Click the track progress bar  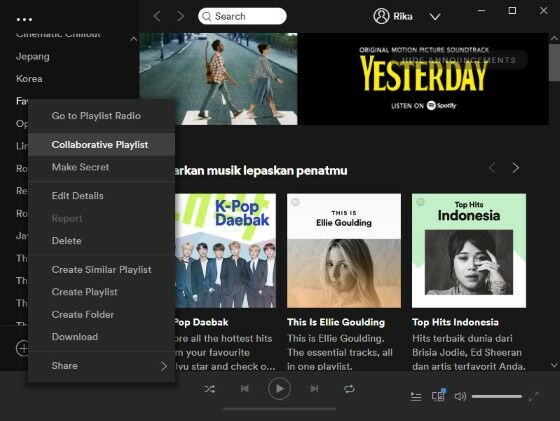[x=280, y=409]
